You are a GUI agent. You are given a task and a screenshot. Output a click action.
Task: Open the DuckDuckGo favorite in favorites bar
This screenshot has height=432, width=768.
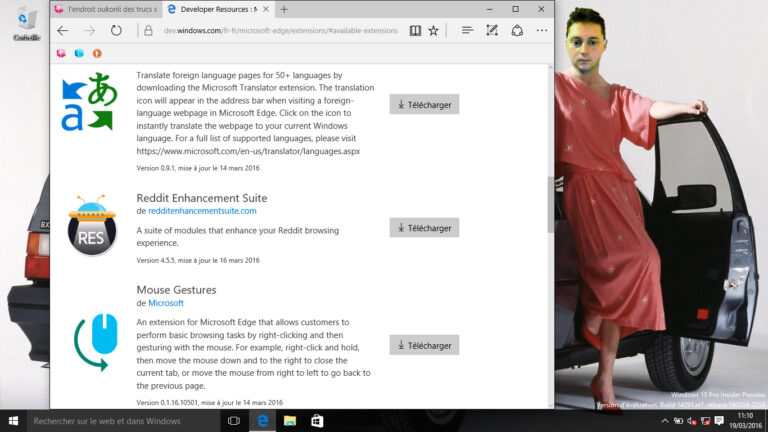tap(97, 53)
